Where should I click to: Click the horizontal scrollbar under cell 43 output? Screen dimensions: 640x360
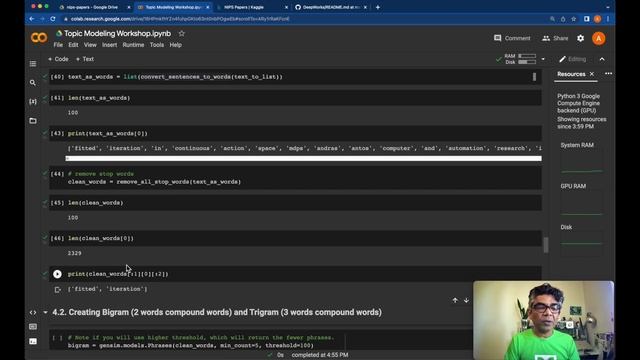(x=304, y=158)
